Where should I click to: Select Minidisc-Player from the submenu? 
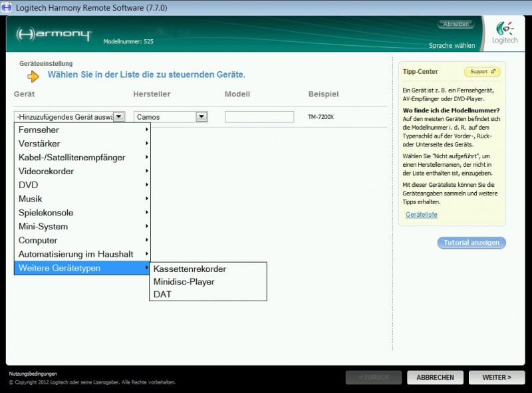[x=184, y=282]
